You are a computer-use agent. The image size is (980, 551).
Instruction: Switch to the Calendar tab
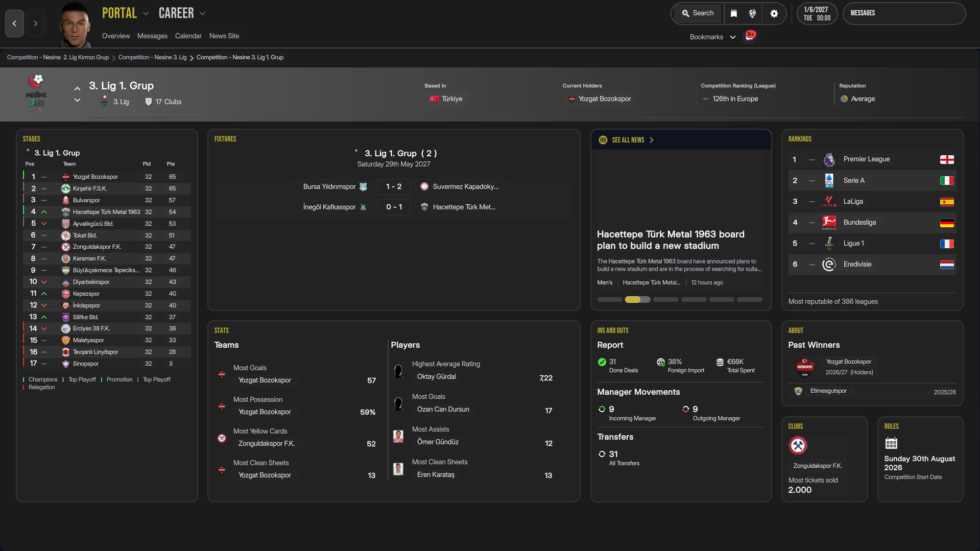click(188, 36)
